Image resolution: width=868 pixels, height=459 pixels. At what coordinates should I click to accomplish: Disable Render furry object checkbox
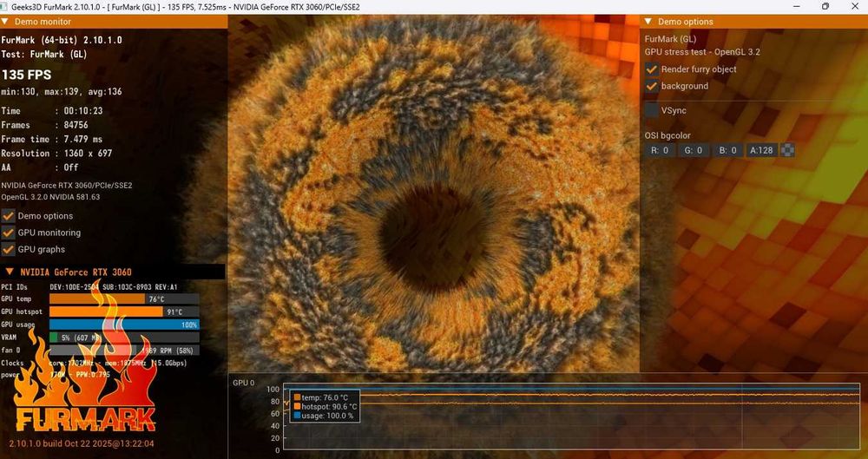[x=652, y=69]
